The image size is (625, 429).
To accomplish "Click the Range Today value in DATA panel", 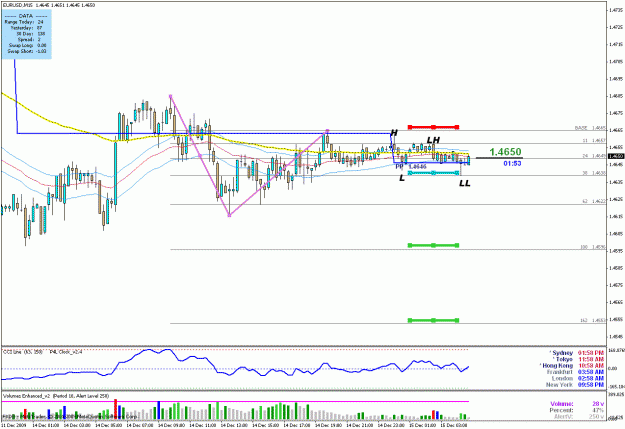I will point(40,22).
